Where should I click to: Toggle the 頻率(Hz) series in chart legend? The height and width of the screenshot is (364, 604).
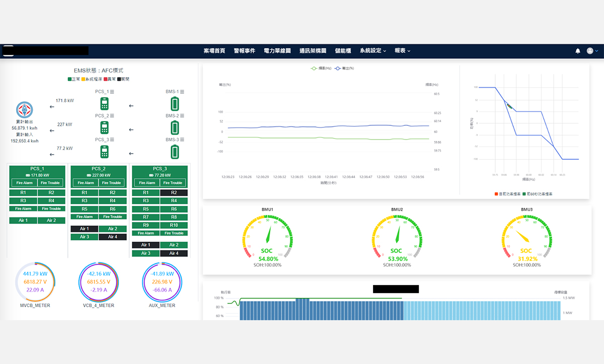click(x=321, y=68)
